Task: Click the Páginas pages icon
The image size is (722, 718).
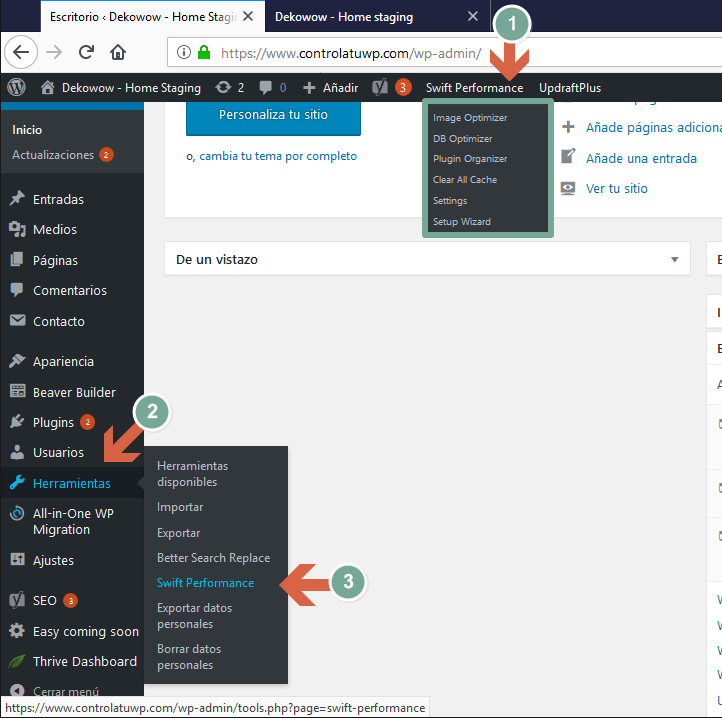Action: point(17,259)
